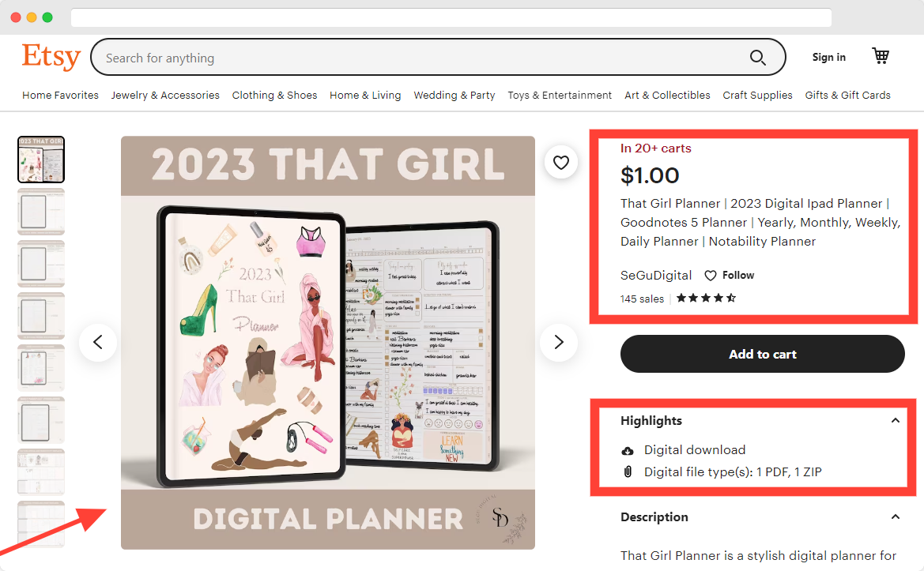
Task: Click the star rating next to 145 sales
Action: click(x=706, y=298)
